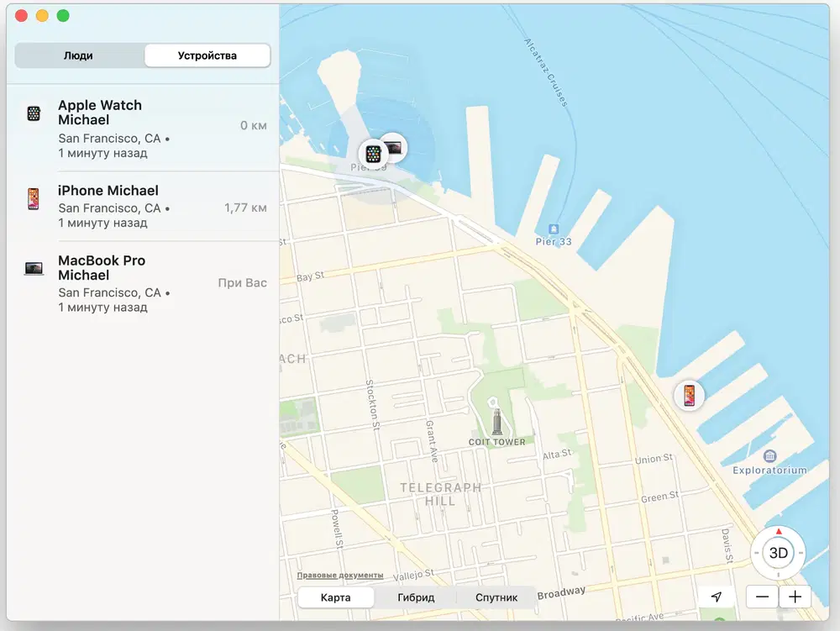Close the window with the red button
The image size is (840, 631).
tap(22, 15)
